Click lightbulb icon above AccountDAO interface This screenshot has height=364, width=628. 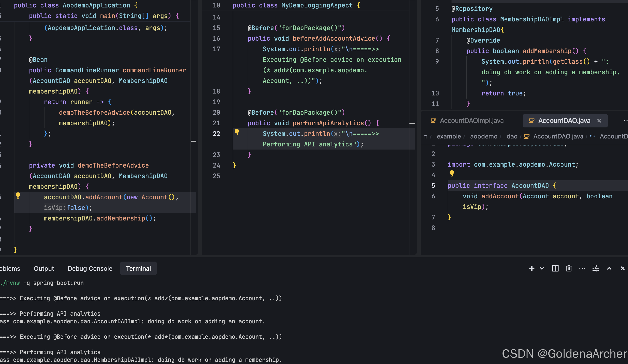click(452, 173)
